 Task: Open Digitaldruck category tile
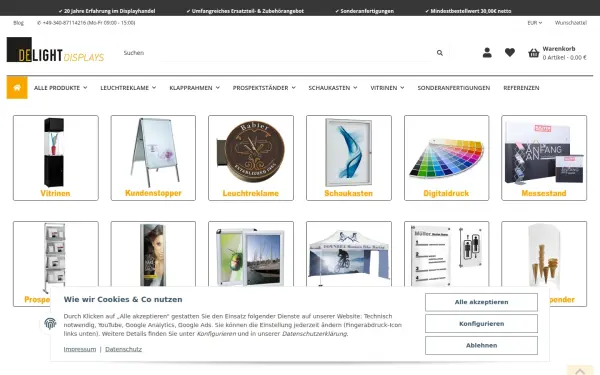[x=446, y=158]
